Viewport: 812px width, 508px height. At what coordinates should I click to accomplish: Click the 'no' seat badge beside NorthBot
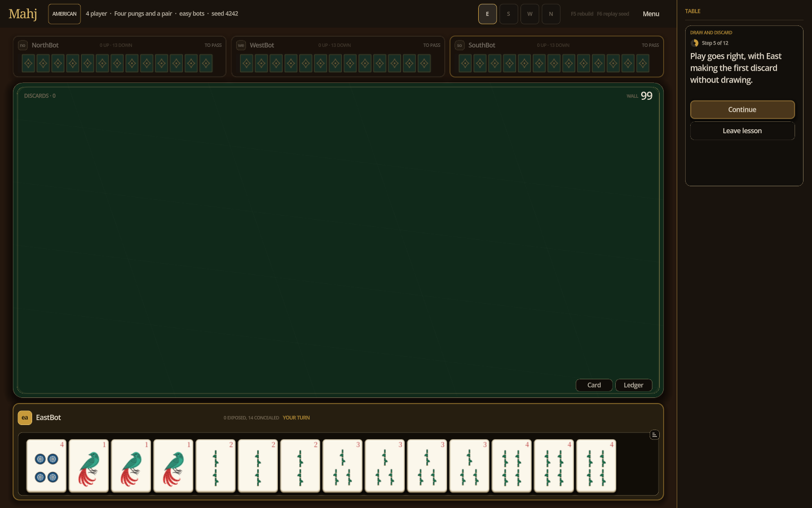(x=23, y=45)
